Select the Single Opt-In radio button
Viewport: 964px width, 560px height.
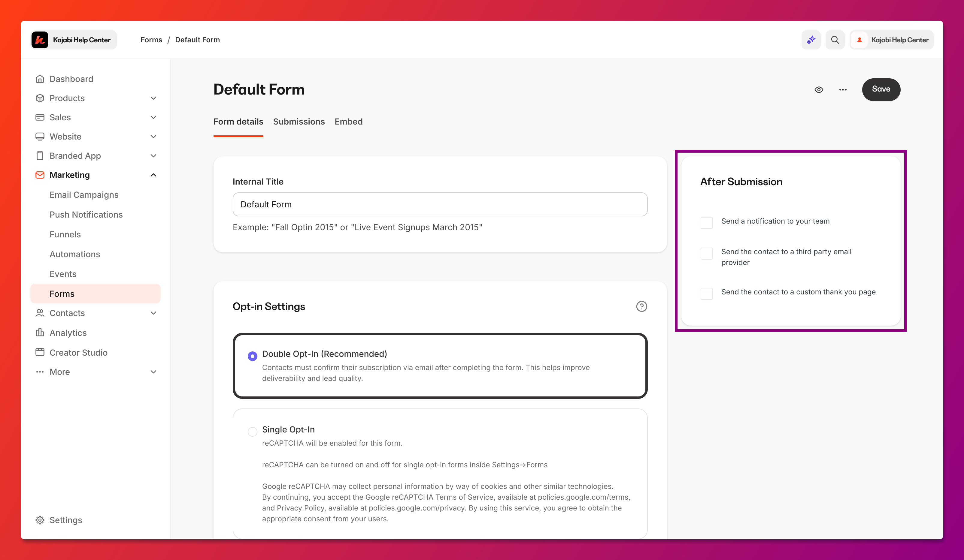click(x=253, y=432)
